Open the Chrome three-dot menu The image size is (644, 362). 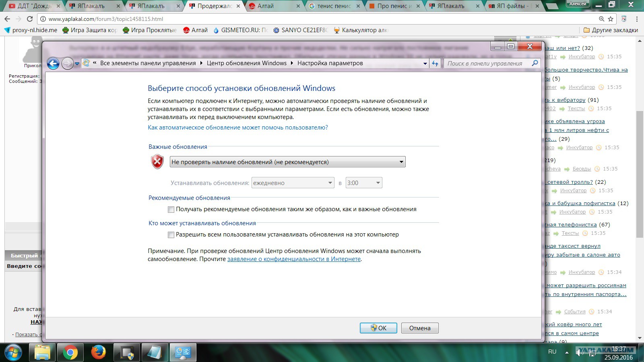tap(637, 19)
